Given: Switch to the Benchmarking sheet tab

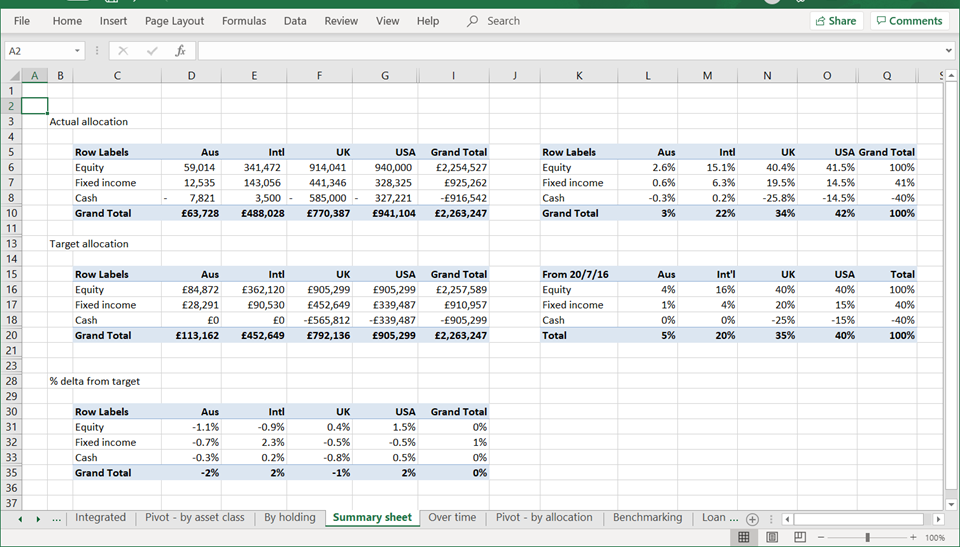Looking at the screenshot, I should (647, 518).
